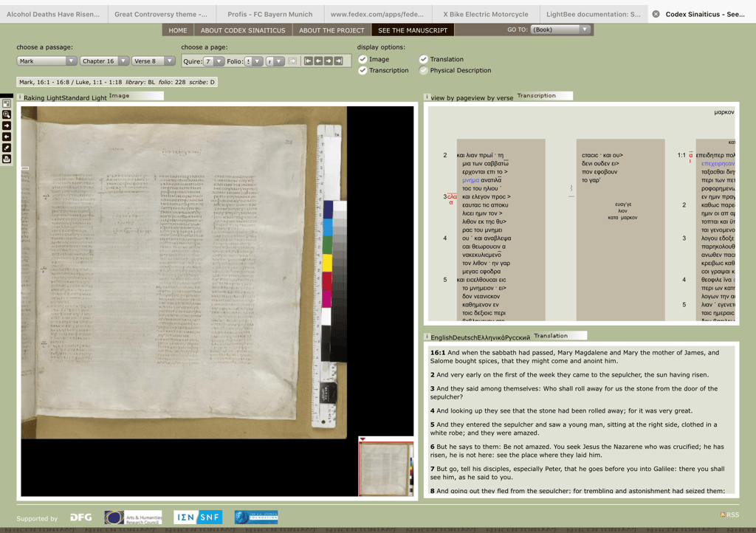The width and height of the screenshot is (756, 533).
Task: Go to the next page arrow
Action: pyautogui.click(x=329, y=61)
